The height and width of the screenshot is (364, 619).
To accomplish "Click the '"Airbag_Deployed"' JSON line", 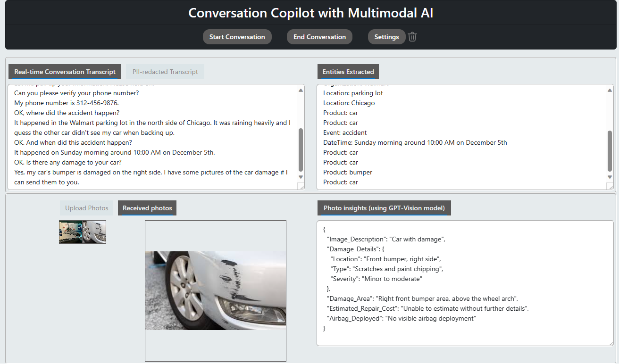I will click(x=402, y=318).
